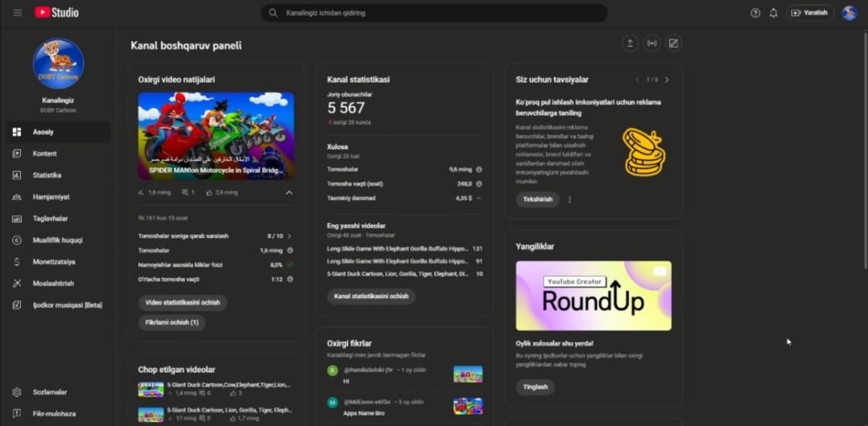
Task: Click the upload video icon in dashboard header
Action: click(630, 43)
